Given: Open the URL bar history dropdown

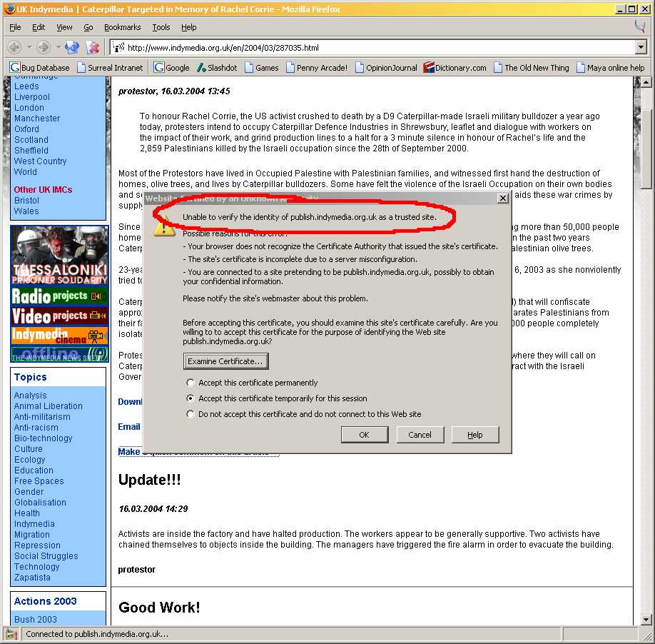Looking at the screenshot, I should click(640, 48).
